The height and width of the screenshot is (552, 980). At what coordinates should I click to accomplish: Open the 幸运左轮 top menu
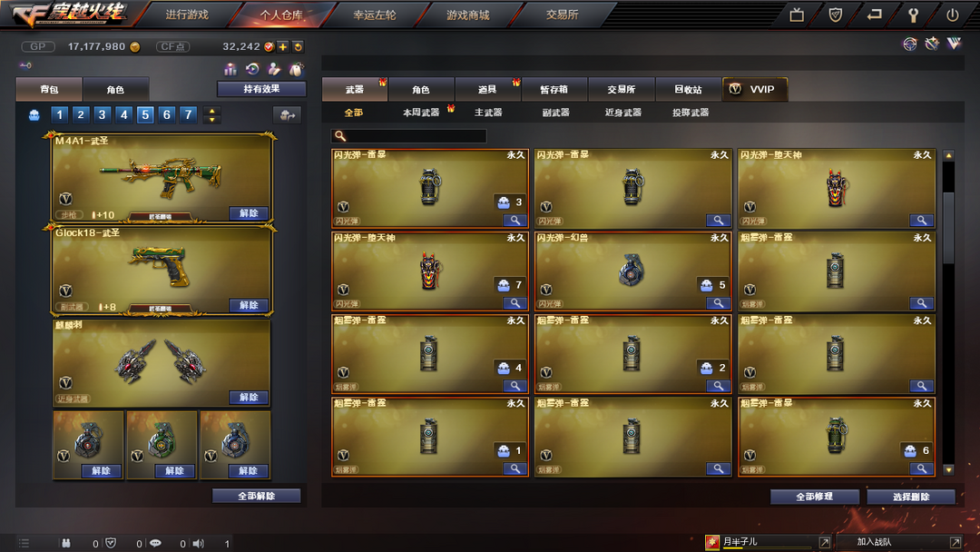tap(375, 15)
